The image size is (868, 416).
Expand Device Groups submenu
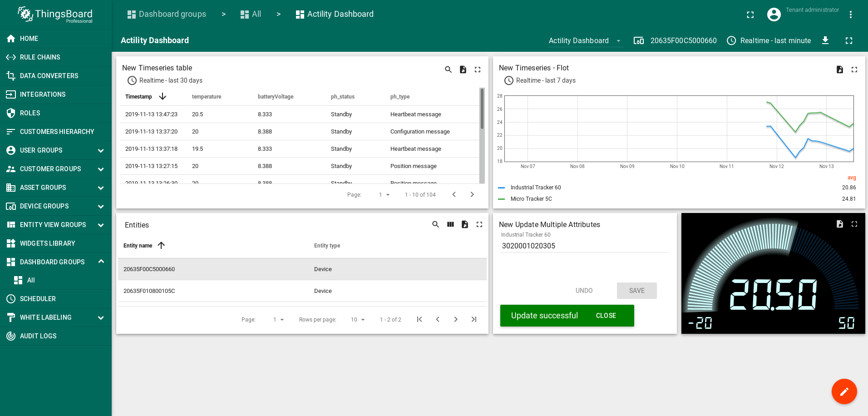pyautogui.click(x=101, y=206)
